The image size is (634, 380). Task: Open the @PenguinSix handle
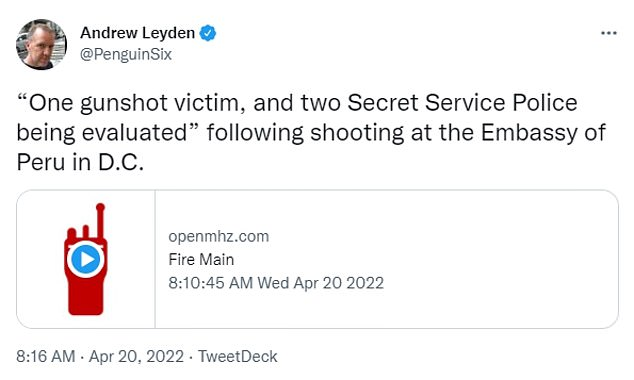(126, 54)
